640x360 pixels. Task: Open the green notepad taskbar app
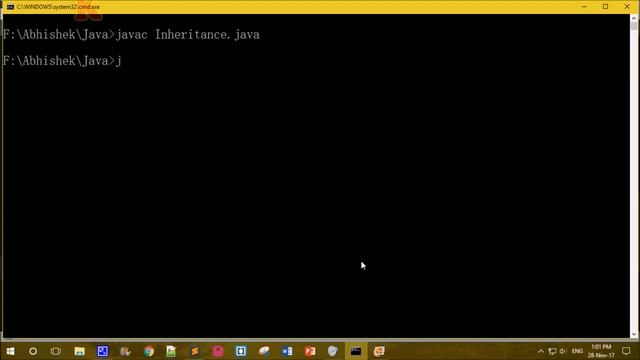pos(171,351)
